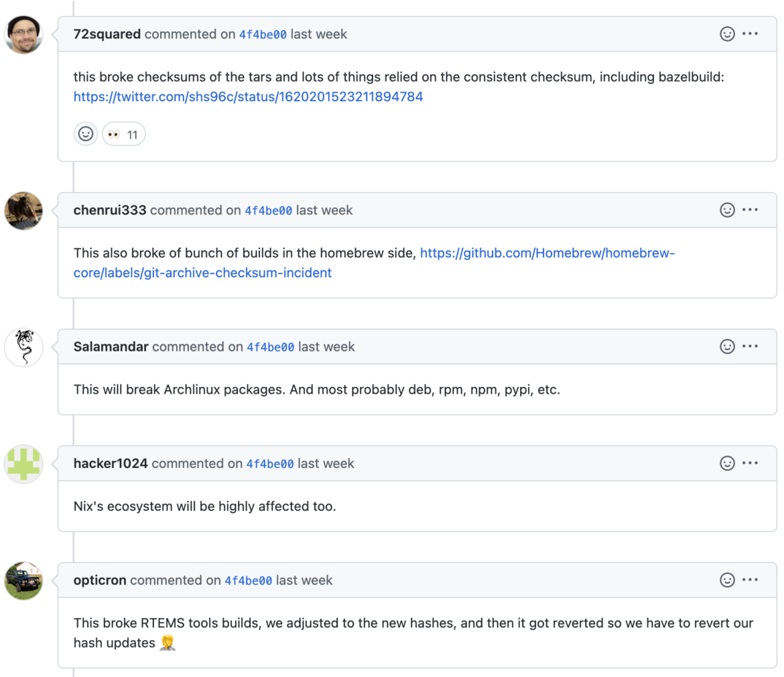The image size is (784, 677).
Task: Open the kebab menu on chenrui333's comment
Action: pos(750,210)
